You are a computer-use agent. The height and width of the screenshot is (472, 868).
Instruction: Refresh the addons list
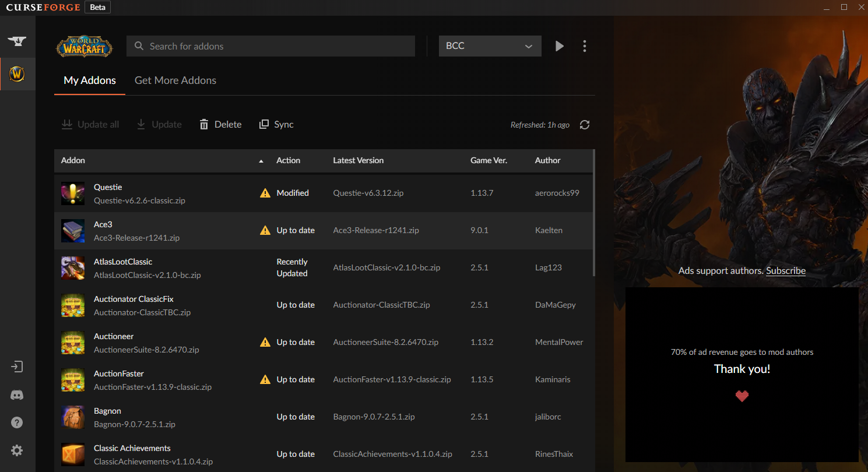click(585, 125)
